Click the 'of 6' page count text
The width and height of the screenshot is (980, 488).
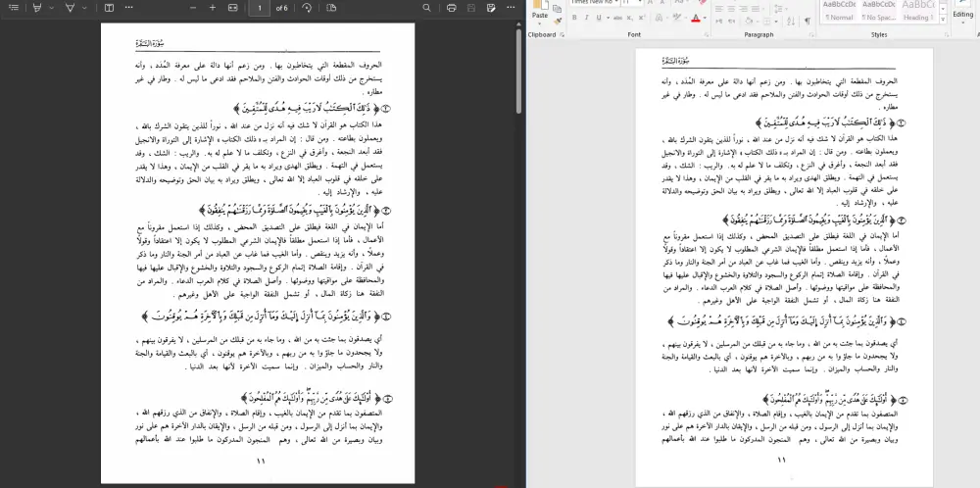coord(281,8)
